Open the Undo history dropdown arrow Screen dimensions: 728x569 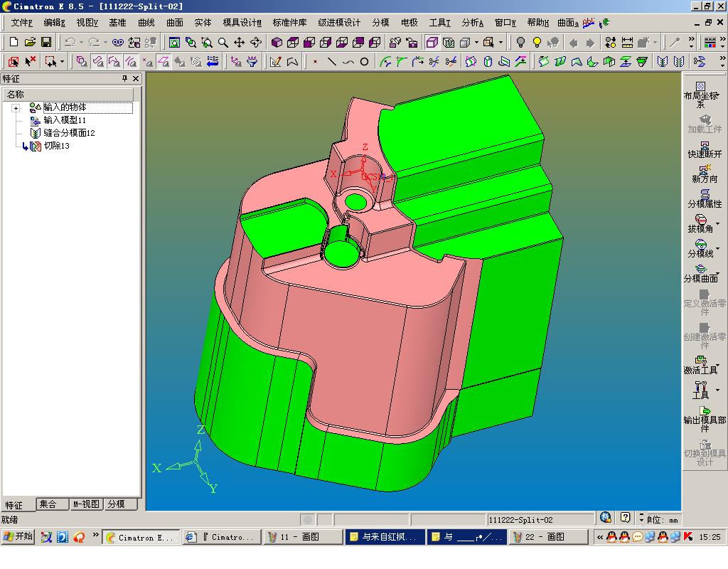[81, 43]
